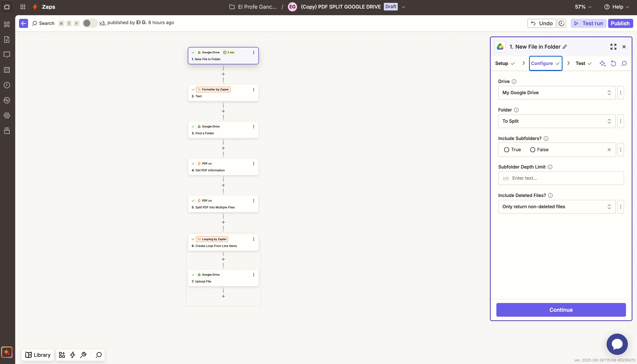Open the add step grid icon
Viewport: 637px width, 364px height.
[62, 355]
